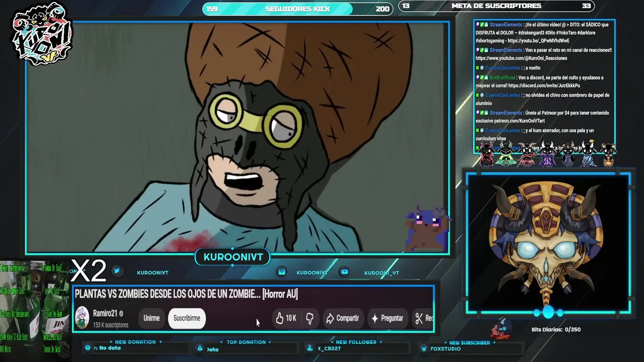The image size is (644, 362).
Task: Click the Suscribirme button
Action: [187, 318]
